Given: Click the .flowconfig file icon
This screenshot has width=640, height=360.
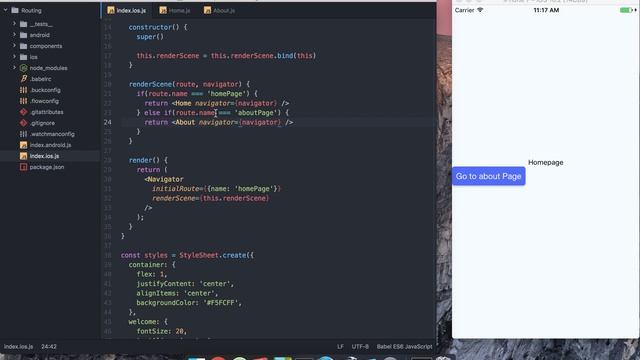Looking at the screenshot, I should tap(24, 101).
